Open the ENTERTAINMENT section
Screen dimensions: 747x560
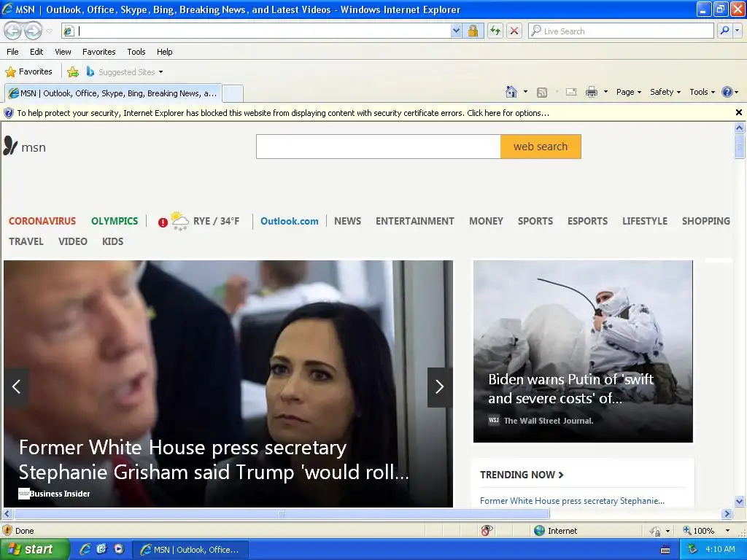coord(414,221)
